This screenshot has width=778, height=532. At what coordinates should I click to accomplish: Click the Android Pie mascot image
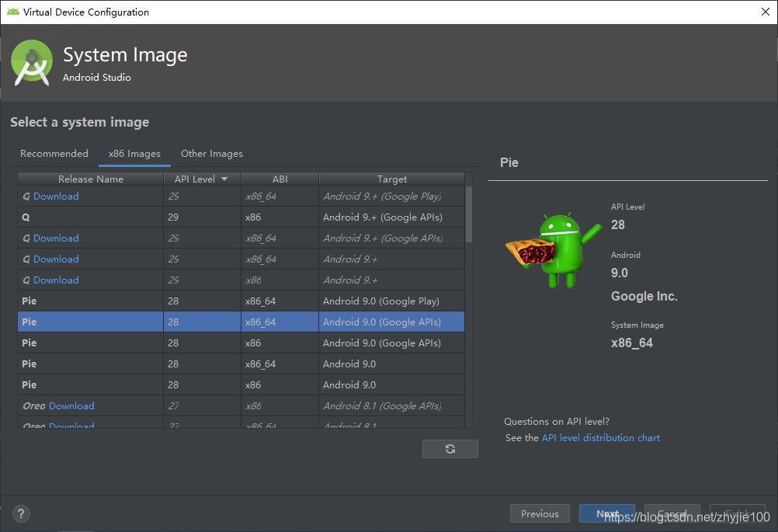tap(554, 249)
